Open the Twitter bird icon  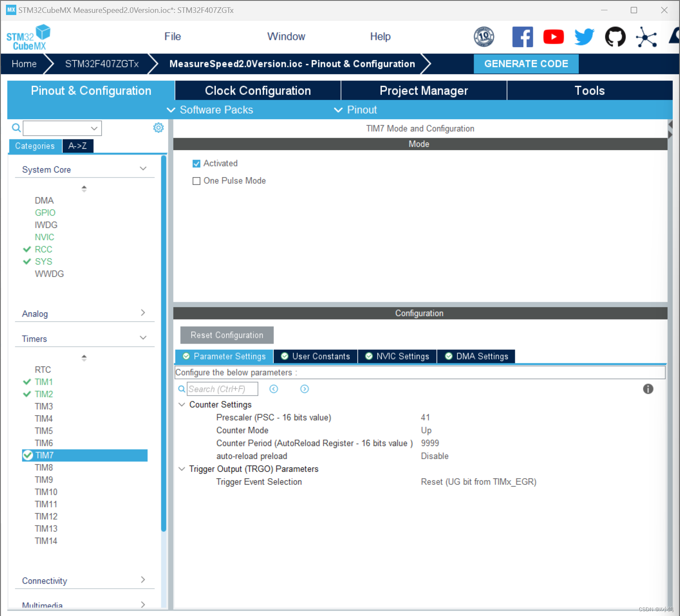pos(584,37)
